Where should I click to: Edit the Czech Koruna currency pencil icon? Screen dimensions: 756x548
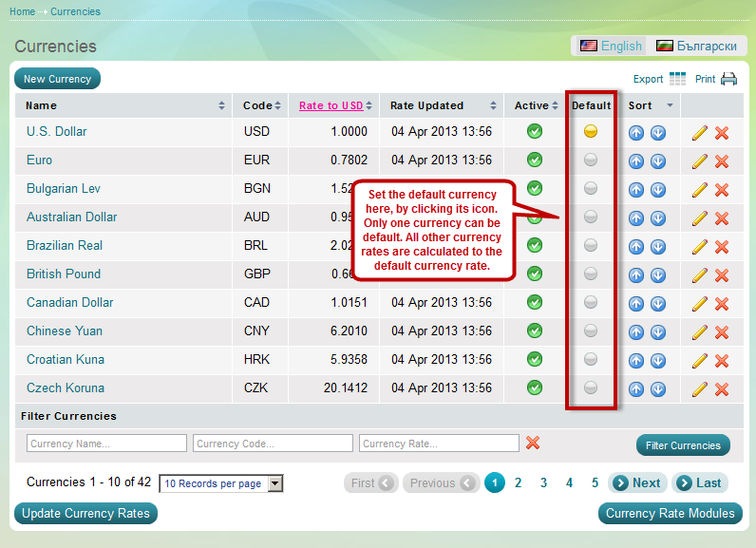700,388
